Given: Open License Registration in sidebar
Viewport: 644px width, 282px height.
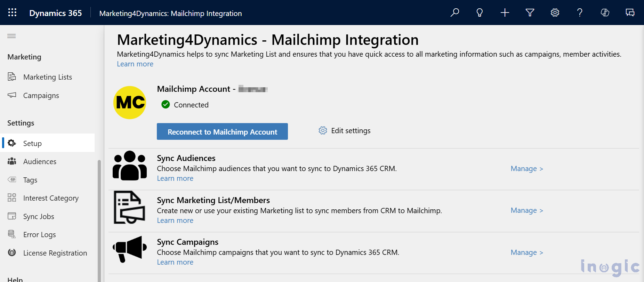Looking at the screenshot, I should 55,253.
